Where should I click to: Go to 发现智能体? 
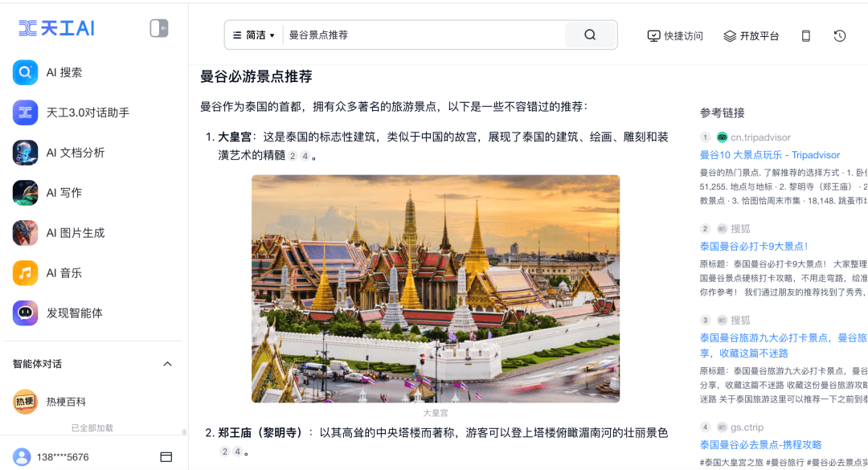(74, 313)
